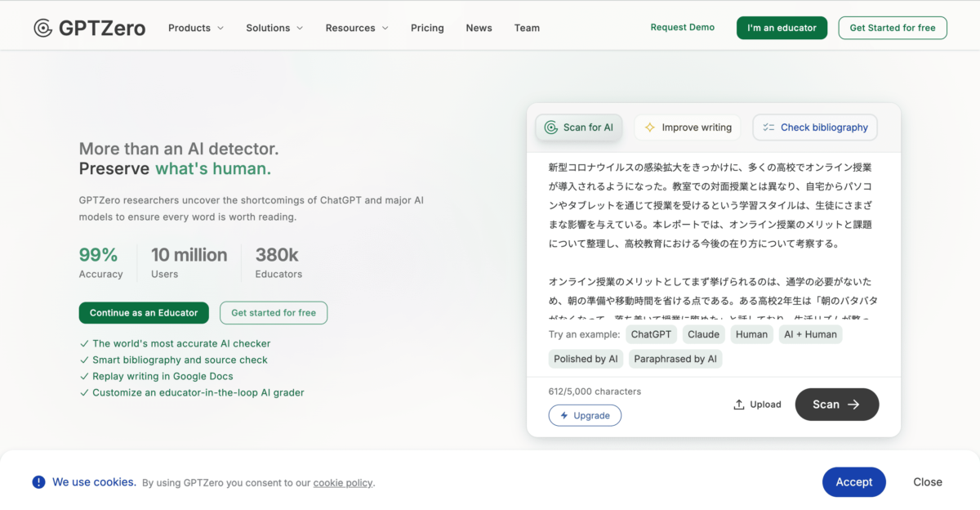Click the green 'what's human.' heading text
980x510 pixels.
(213, 169)
